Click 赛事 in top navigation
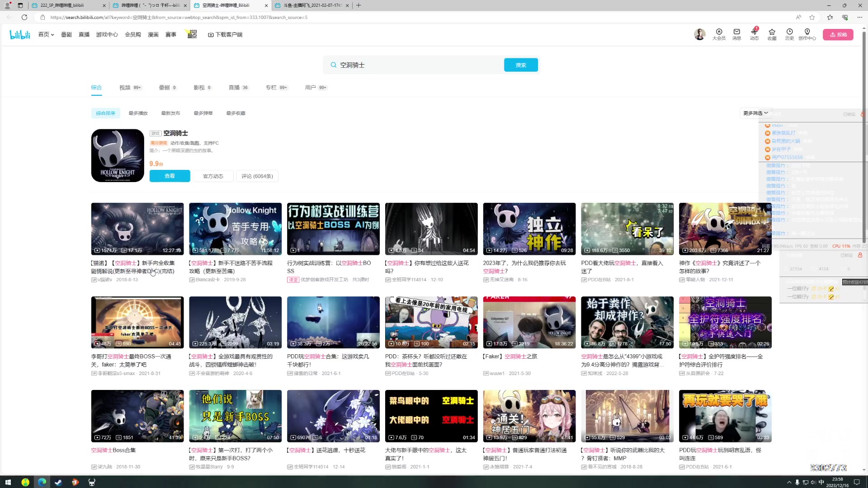The height and width of the screenshot is (488, 868). [x=170, y=34]
